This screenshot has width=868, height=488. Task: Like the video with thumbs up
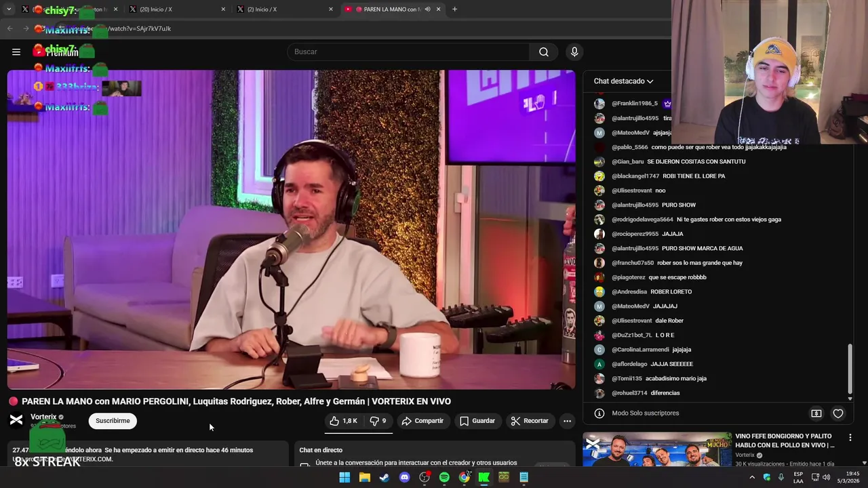coord(344,421)
